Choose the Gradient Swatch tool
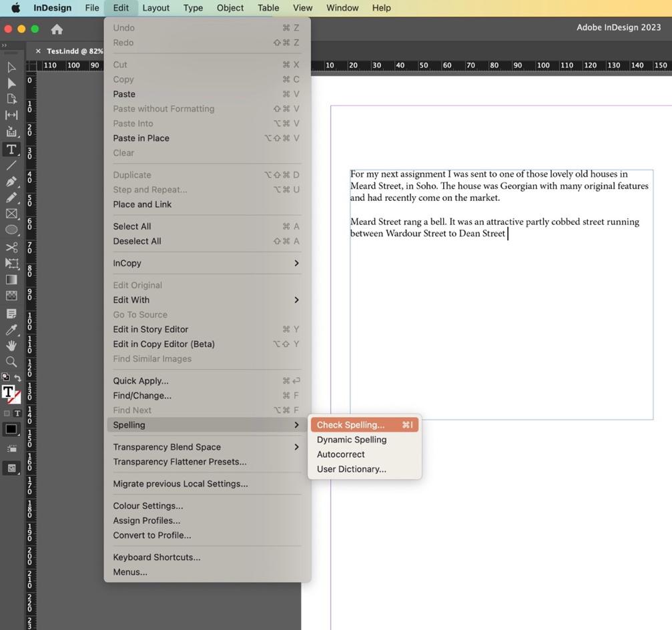This screenshot has width=672, height=630. click(x=11, y=280)
